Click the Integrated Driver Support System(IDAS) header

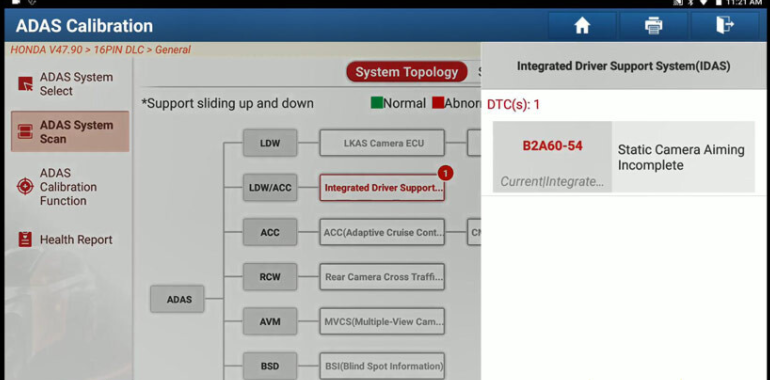pyautogui.click(x=623, y=66)
